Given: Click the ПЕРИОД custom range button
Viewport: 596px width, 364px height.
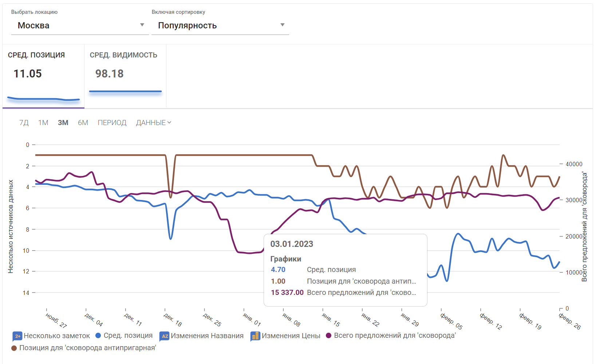Looking at the screenshot, I should tap(112, 123).
